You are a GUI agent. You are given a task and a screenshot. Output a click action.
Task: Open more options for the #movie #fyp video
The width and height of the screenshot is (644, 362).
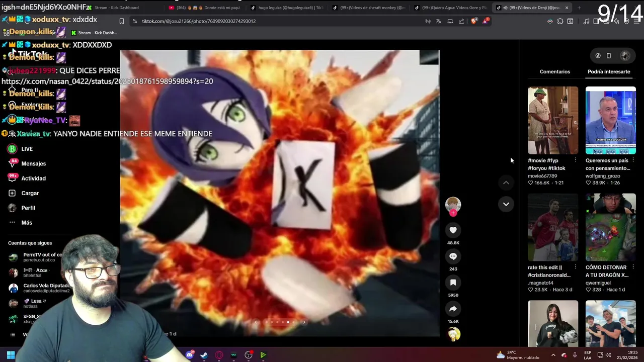click(x=575, y=160)
